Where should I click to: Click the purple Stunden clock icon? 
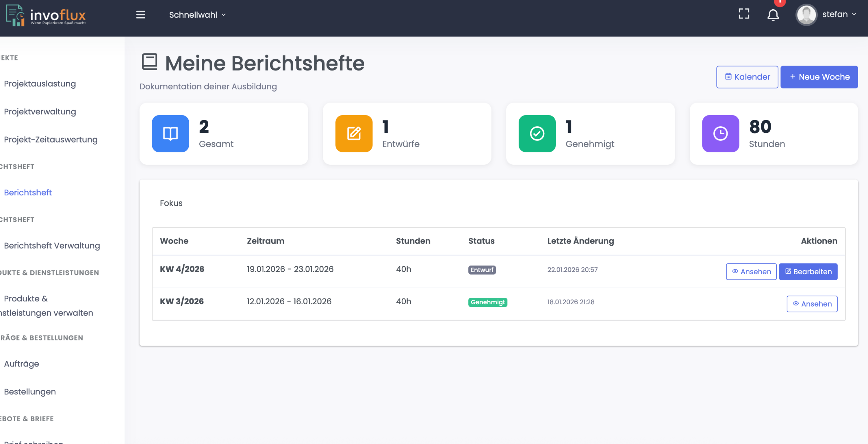pos(720,134)
